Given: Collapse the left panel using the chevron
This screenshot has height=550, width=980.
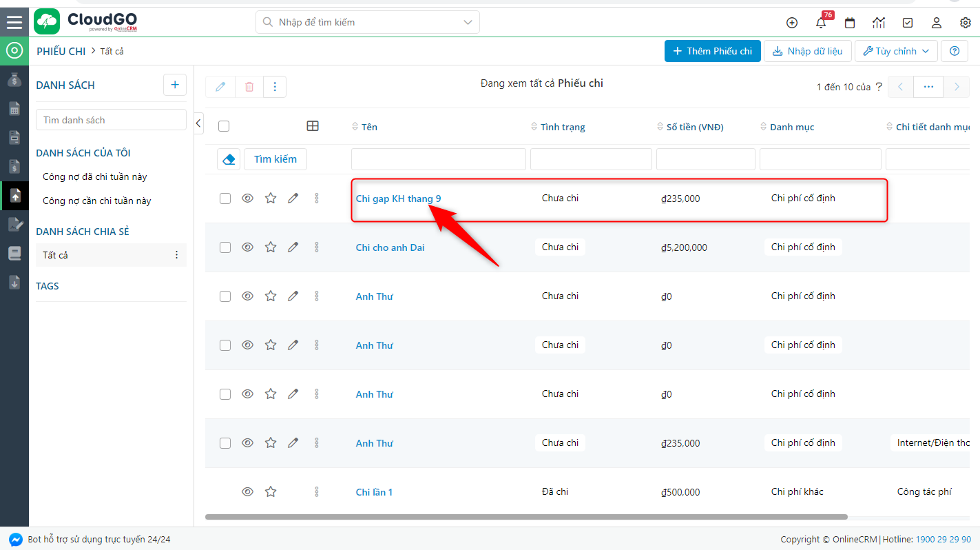Looking at the screenshot, I should [198, 123].
